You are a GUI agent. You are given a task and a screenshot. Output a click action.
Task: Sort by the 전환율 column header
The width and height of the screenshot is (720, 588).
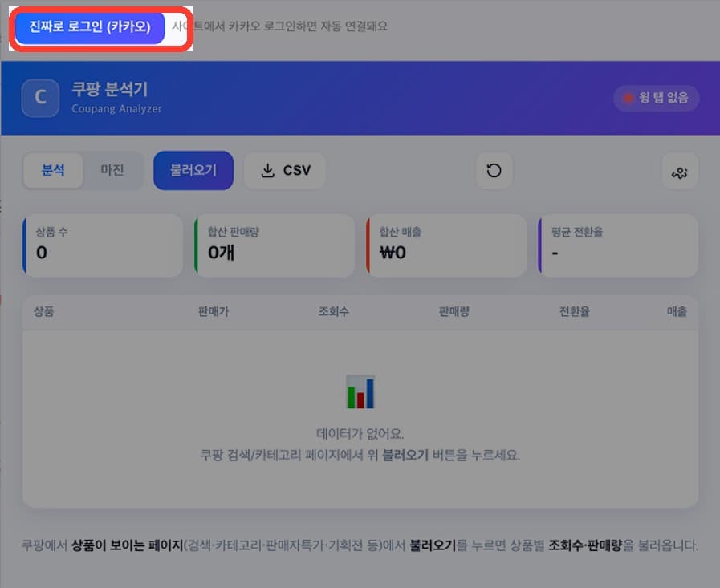point(575,312)
